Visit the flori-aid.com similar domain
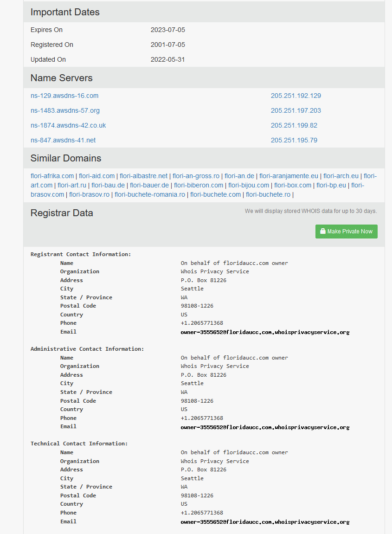The height and width of the screenshot is (534, 392). tap(96, 176)
